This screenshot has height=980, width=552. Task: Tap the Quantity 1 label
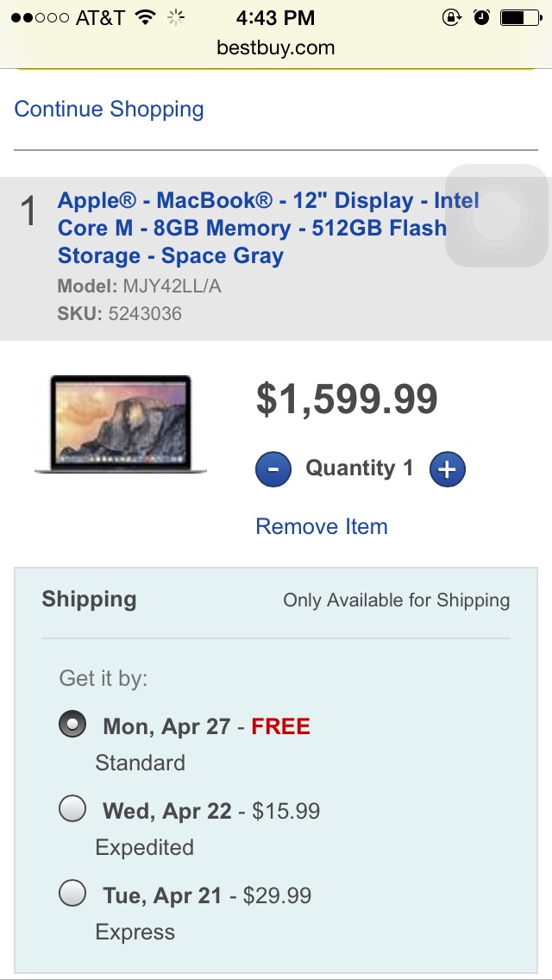[x=360, y=468]
